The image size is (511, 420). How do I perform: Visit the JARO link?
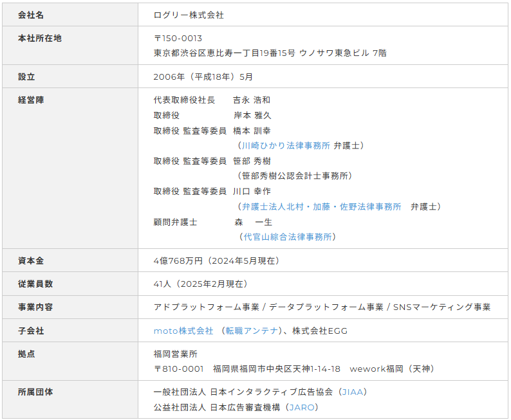[302, 407]
